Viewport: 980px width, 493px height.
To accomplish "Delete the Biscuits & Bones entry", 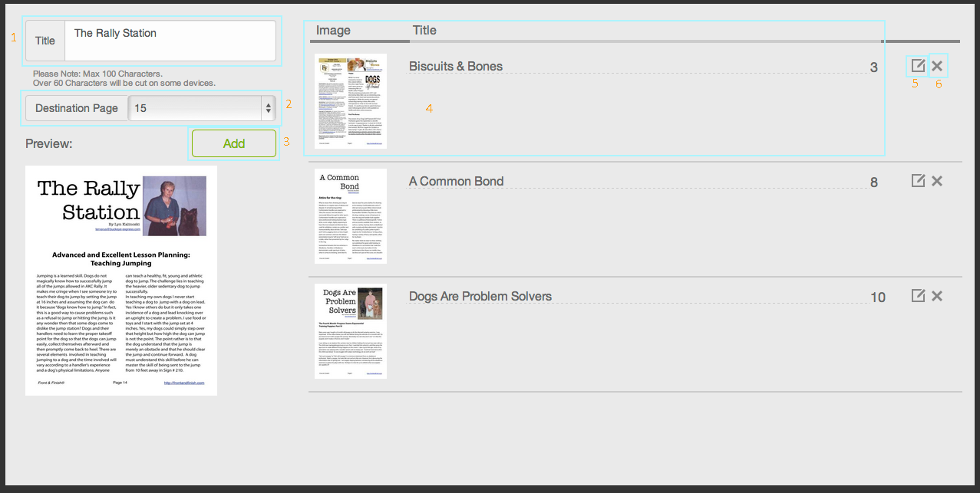I will tap(937, 66).
